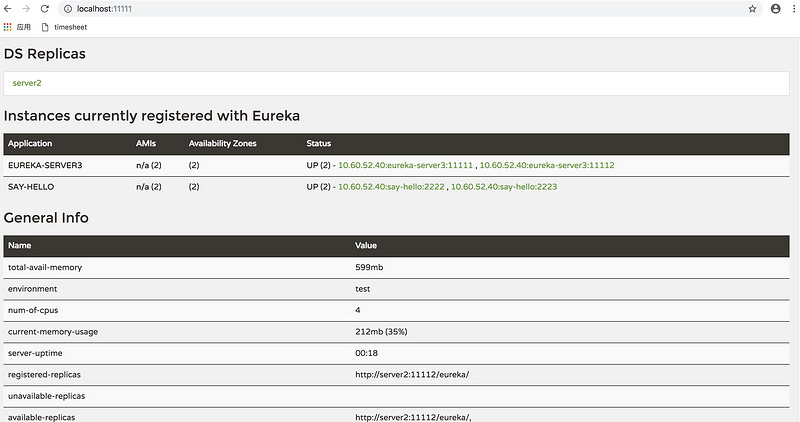View site information for localhost

(67, 8)
